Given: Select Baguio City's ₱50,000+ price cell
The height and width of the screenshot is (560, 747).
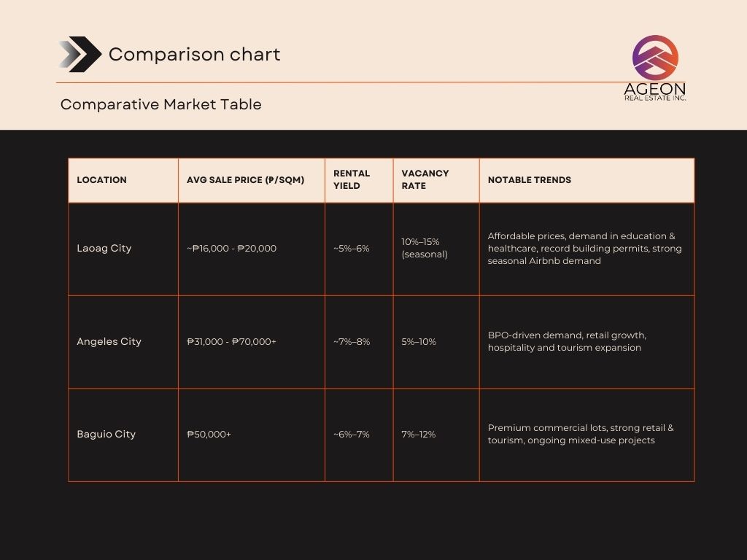Looking at the screenshot, I should pyautogui.click(x=209, y=434).
